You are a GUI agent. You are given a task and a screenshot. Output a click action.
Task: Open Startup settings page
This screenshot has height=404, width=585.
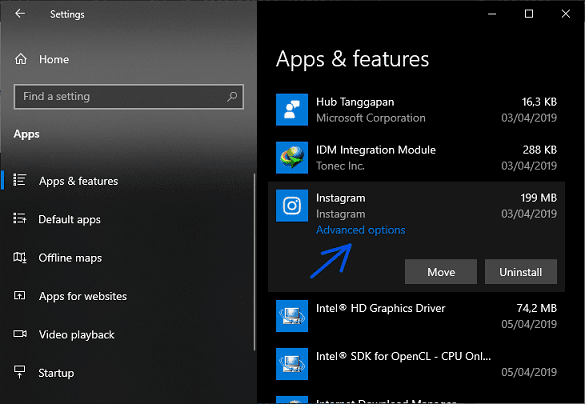coord(128,373)
